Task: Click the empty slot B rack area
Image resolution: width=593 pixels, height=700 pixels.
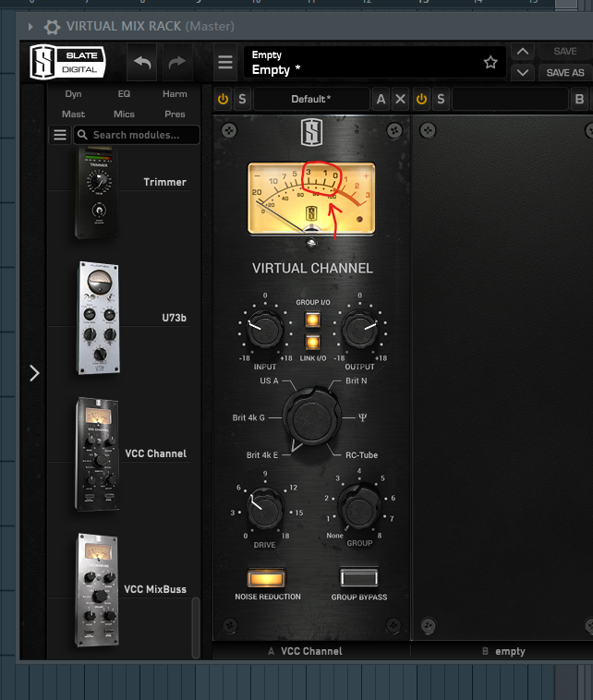Action: [502, 378]
